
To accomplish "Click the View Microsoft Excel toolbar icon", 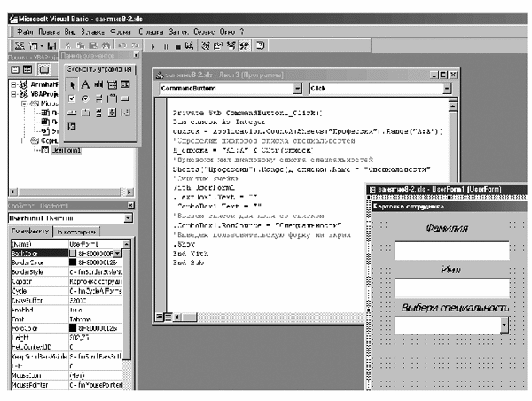I will (x=20, y=45).
